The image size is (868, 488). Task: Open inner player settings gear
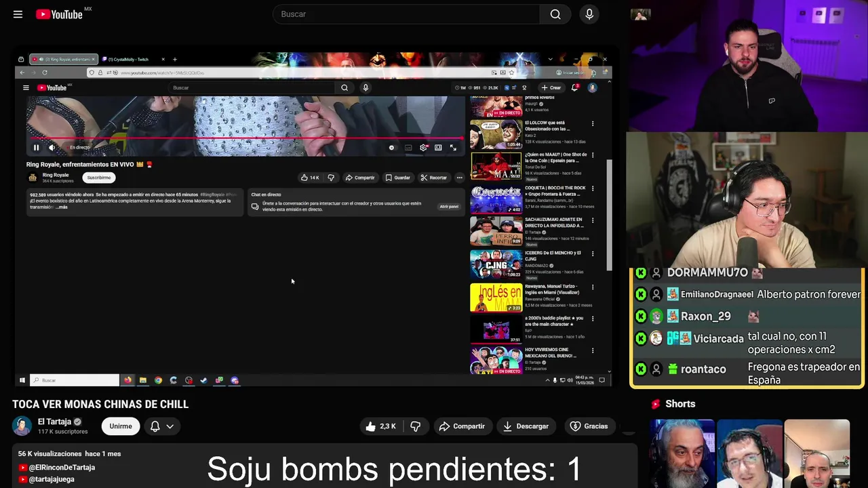click(423, 147)
